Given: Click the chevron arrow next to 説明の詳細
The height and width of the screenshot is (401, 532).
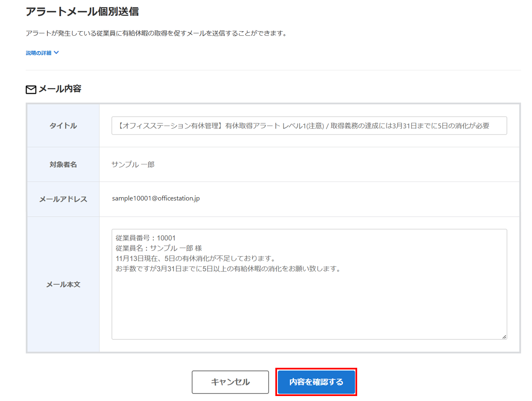Looking at the screenshot, I should (x=56, y=53).
